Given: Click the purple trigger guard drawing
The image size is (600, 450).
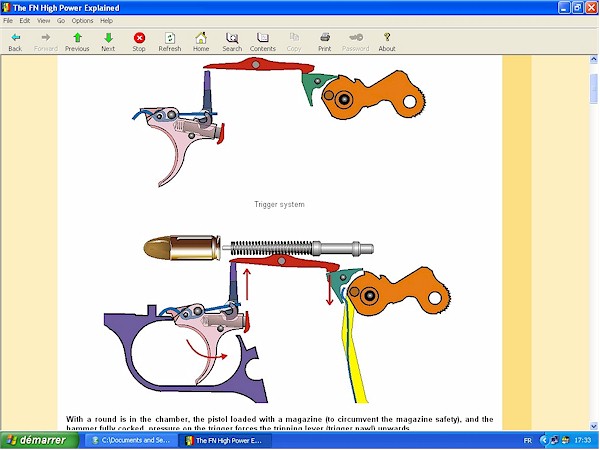Looking at the screenshot, I should pos(186,356).
